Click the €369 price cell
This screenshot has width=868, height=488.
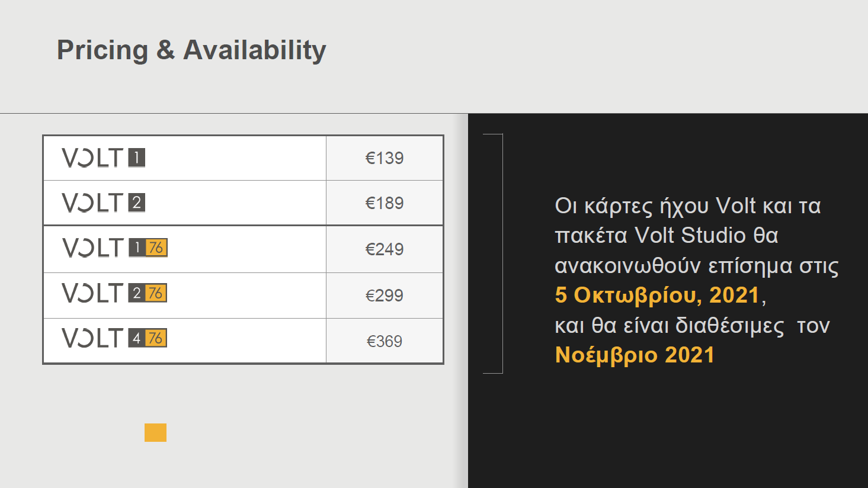coord(385,341)
